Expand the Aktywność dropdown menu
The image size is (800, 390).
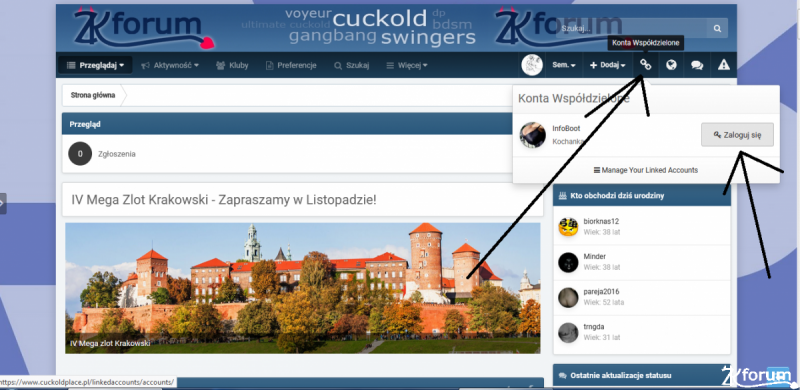pyautogui.click(x=170, y=65)
